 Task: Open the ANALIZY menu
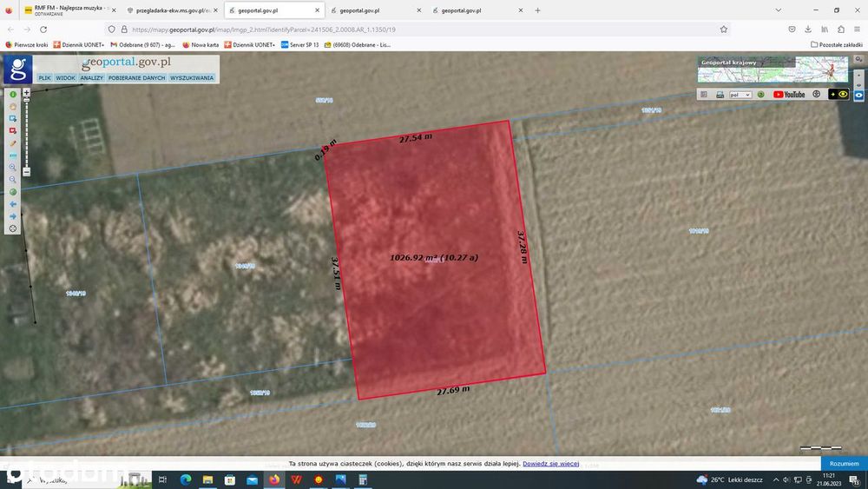[91, 78]
